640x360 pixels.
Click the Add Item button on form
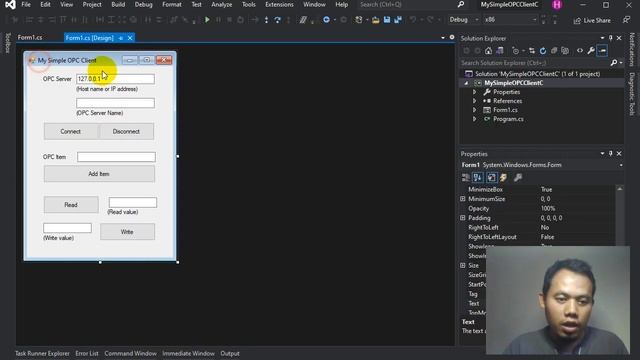click(x=99, y=174)
